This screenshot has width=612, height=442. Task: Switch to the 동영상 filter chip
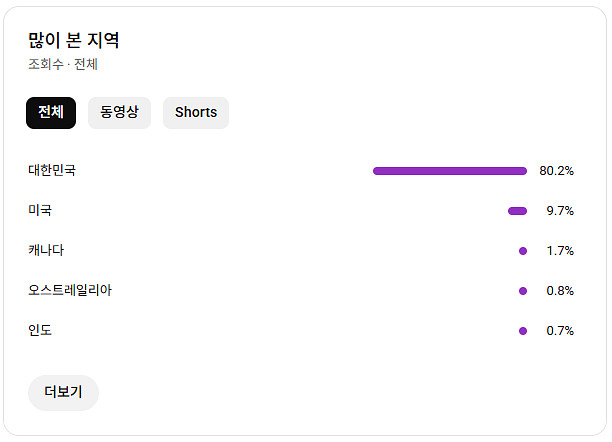pos(119,113)
